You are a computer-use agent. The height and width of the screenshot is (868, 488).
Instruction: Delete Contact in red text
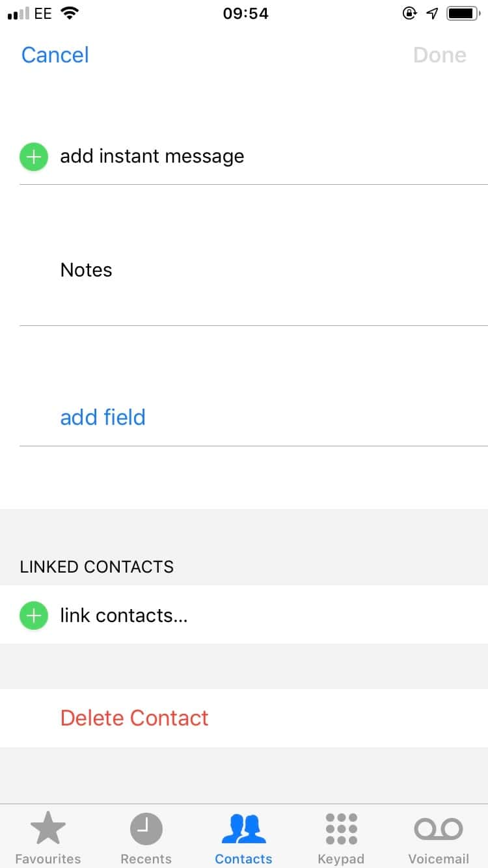(x=135, y=718)
